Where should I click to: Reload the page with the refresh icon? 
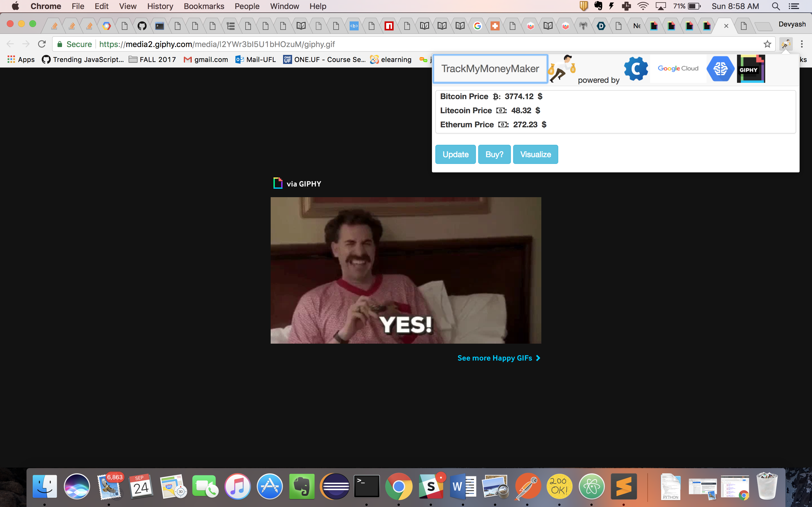pos(42,44)
